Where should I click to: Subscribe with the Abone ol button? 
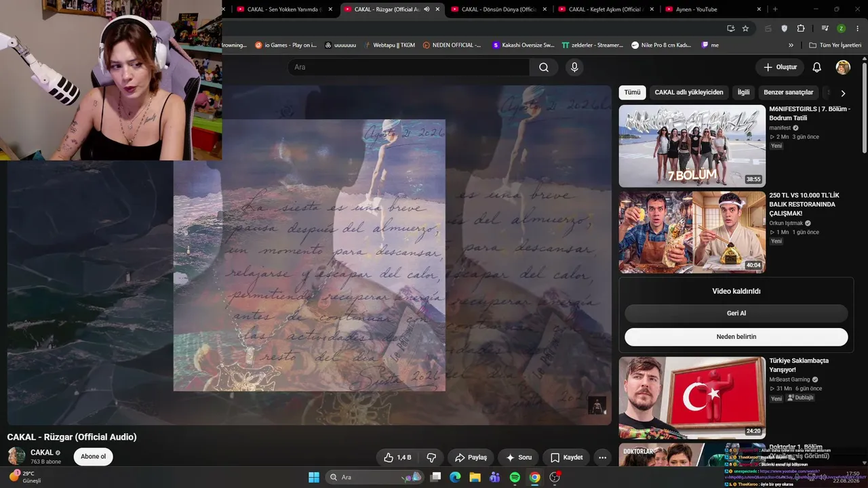tap(93, 457)
